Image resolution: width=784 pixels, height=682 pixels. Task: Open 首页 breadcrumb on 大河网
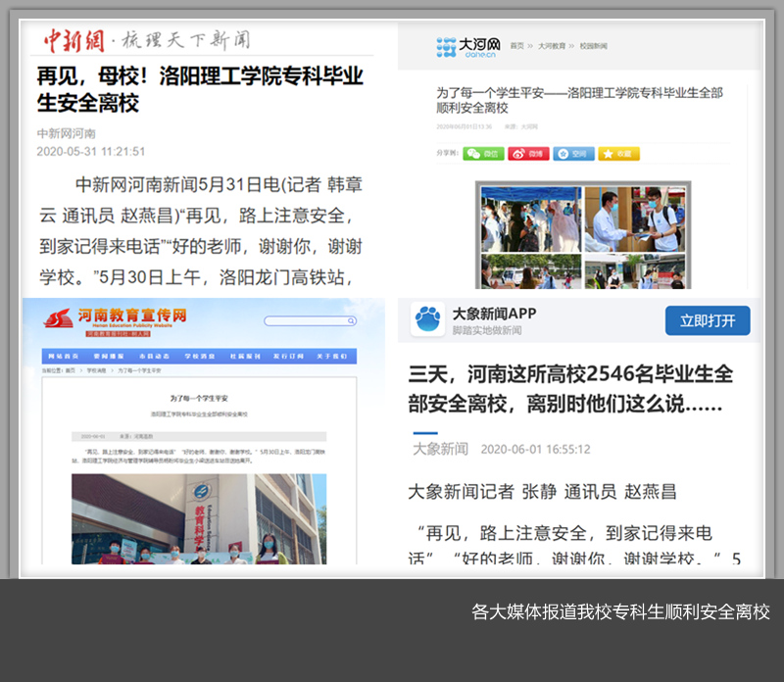tap(515, 46)
